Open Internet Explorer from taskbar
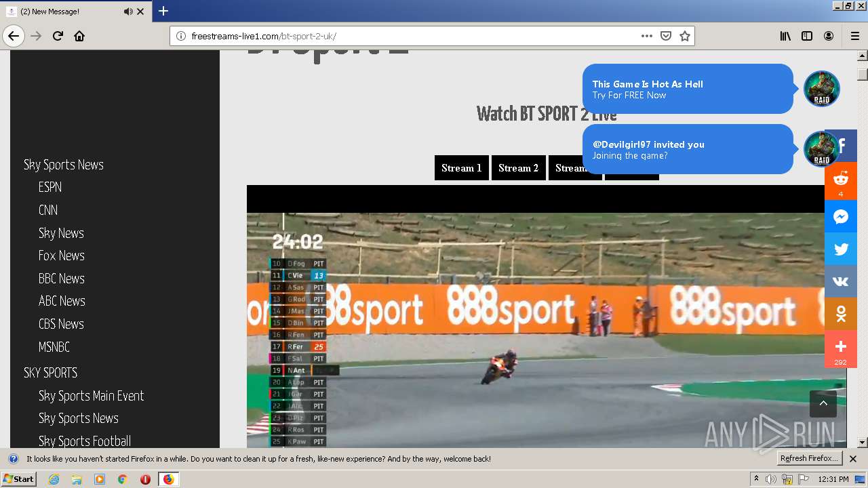The height and width of the screenshot is (488, 868). click(x=54, y=479)
